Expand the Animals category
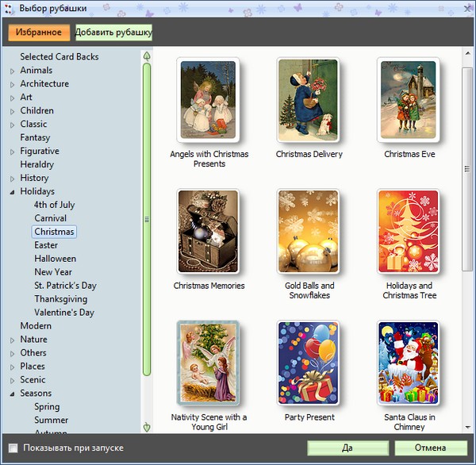 (12, 71)
